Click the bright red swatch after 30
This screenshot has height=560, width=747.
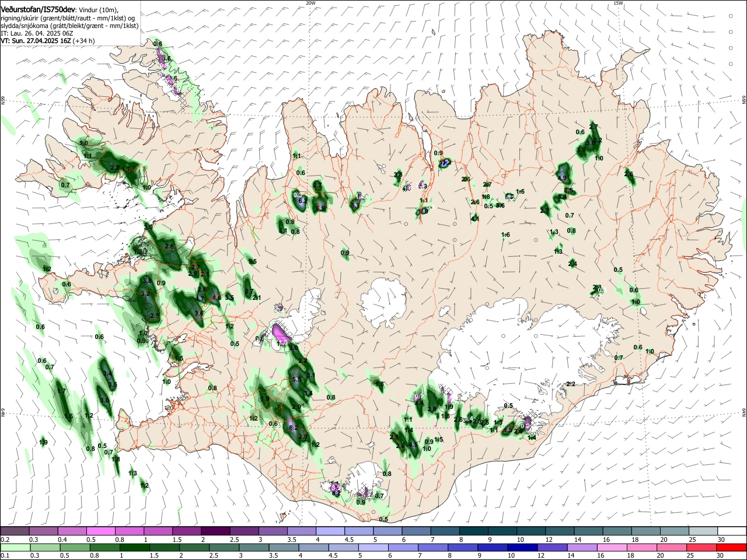click(732, 547)
